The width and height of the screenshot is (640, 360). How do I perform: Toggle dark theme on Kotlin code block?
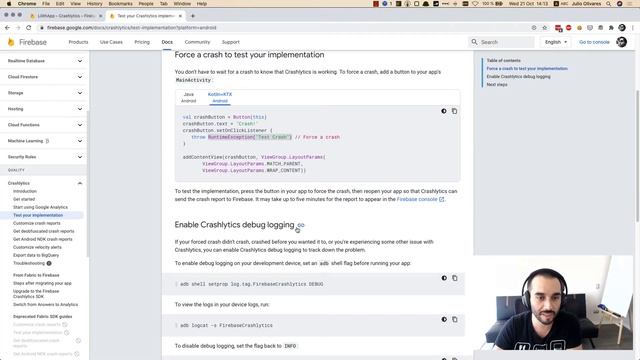tap(444, 111)
